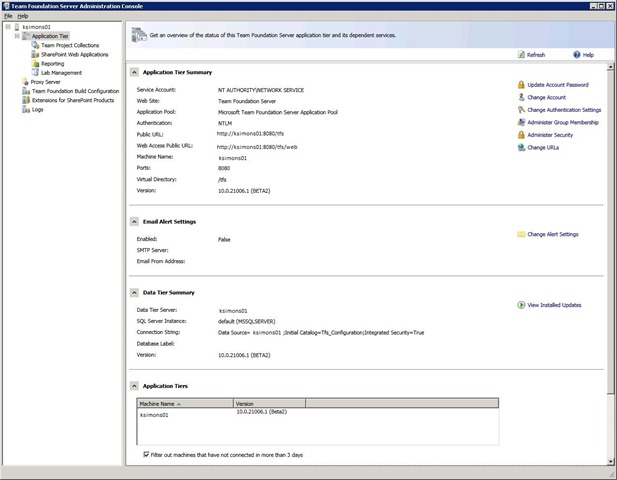
Task: Click the vertical scrollbar thumb
Action: click(x=611, y=232)
